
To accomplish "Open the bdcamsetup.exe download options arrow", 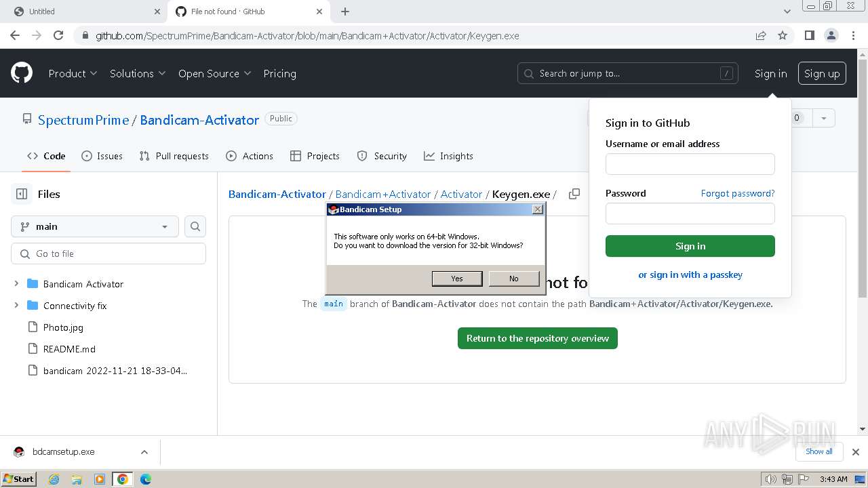I will click(144, 451).
